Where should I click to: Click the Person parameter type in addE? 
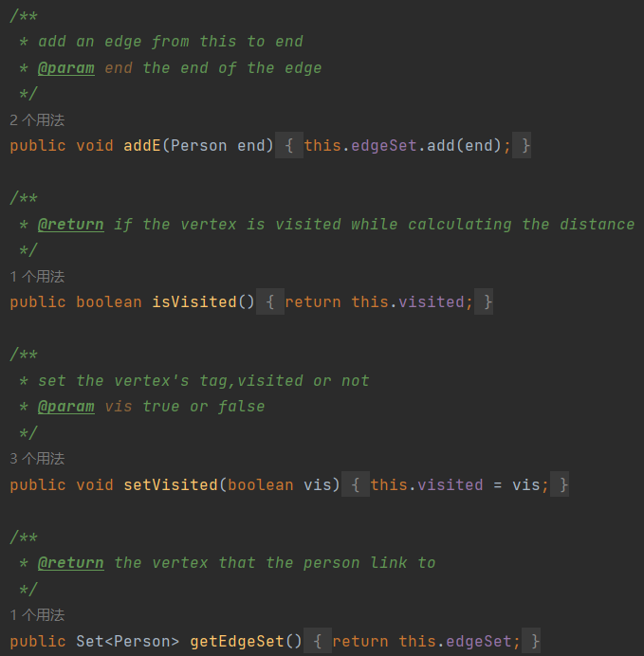coord(199,146)
